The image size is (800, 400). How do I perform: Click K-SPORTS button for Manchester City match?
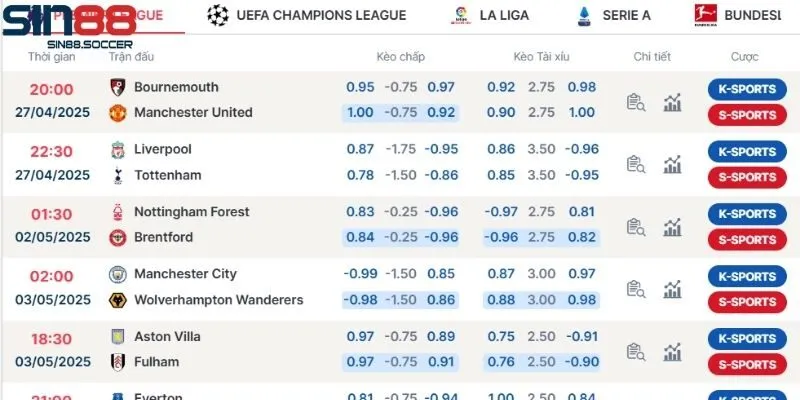746,276
